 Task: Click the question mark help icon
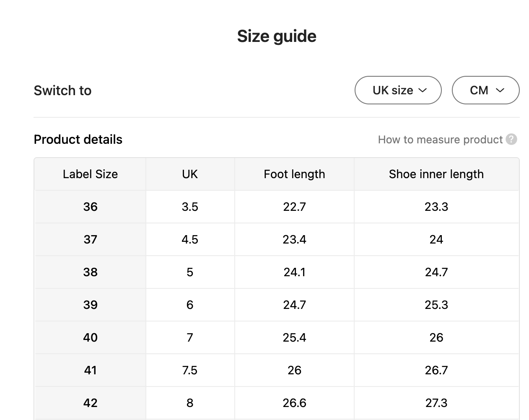pos(511,139)
